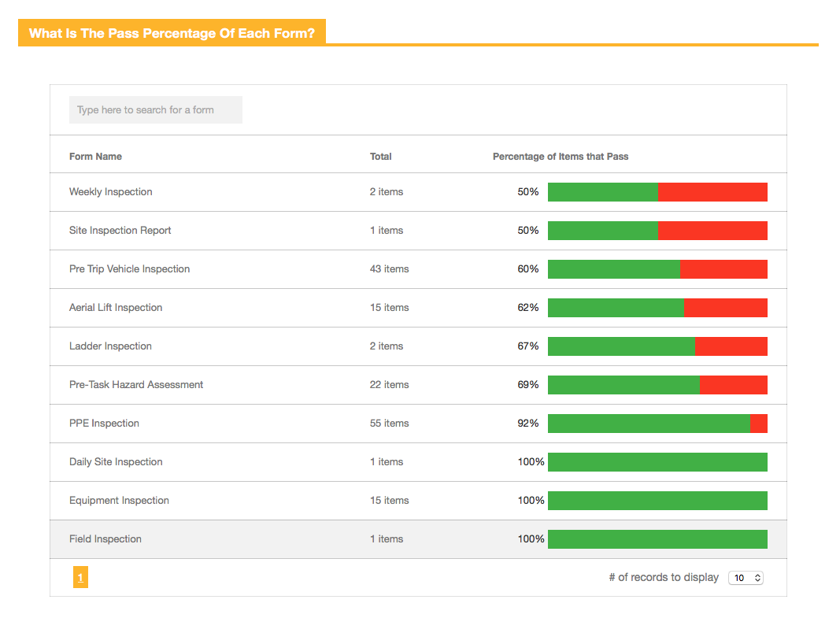Click the Equipment Inspection pass bar
Viewport: 840px width, 618px height.
pos(657,501)
